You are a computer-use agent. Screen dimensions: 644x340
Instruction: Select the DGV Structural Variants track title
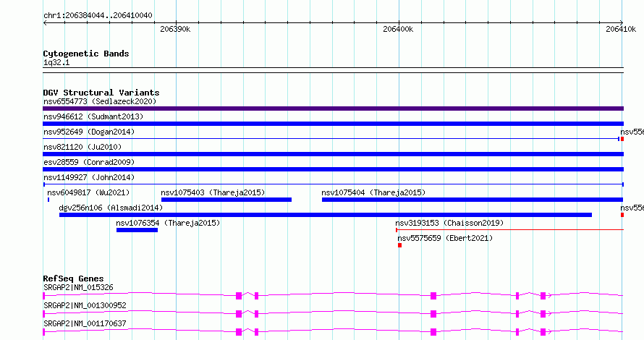click(x=101, y=93)
